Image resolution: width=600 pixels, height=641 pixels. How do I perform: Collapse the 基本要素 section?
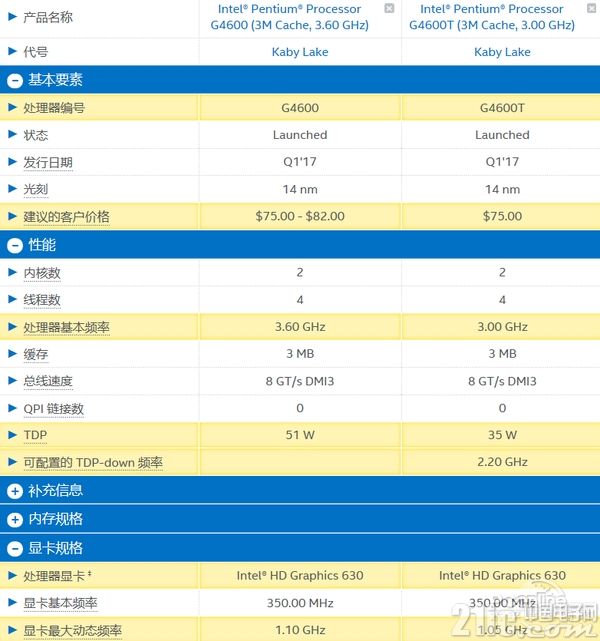[x=15, y=81]
